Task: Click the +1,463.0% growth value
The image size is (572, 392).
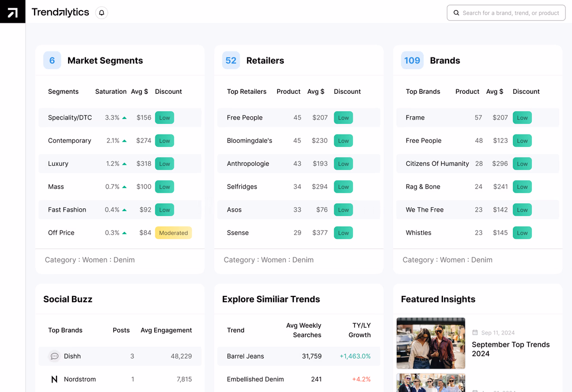Action: point(355,356)
